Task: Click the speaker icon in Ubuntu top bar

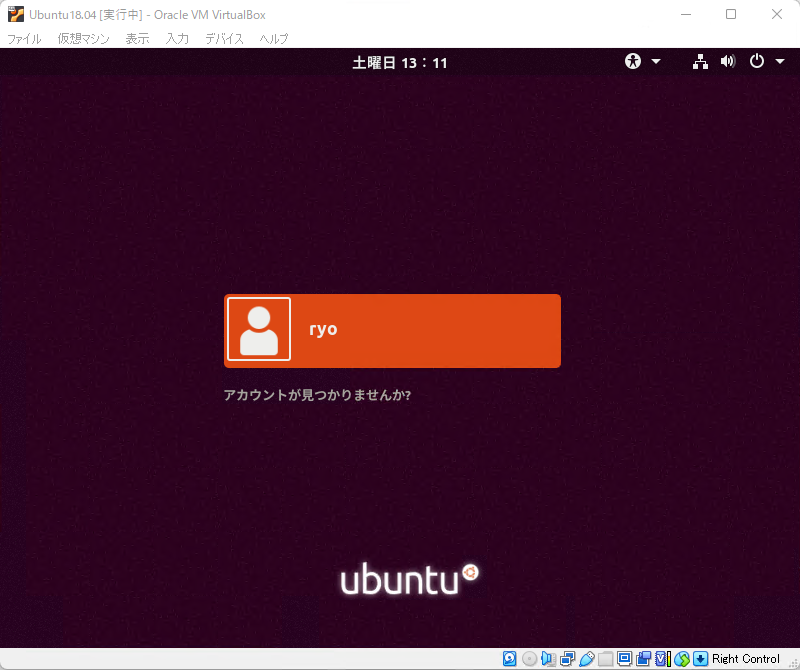Action: tap(728, 61)
